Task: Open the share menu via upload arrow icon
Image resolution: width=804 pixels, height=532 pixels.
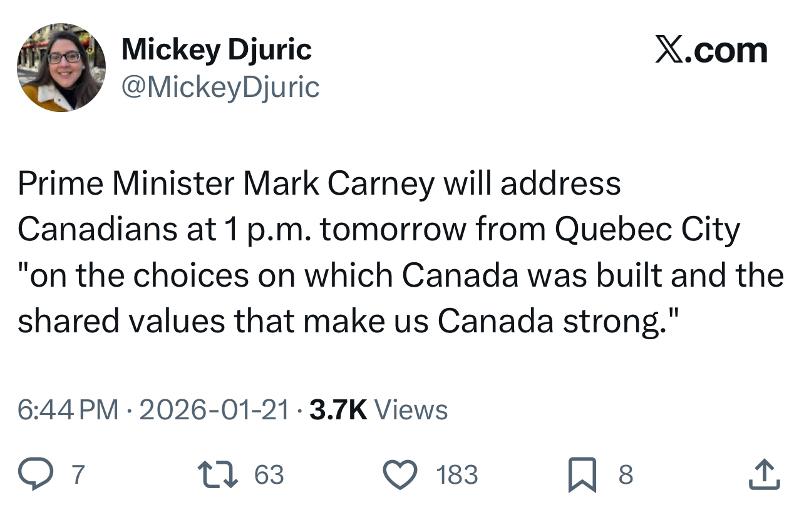Action: click(x=765, y=475)
